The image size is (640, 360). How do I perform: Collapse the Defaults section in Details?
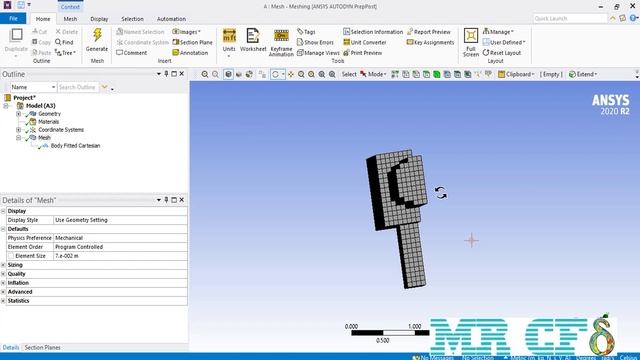tap(3, 229)
